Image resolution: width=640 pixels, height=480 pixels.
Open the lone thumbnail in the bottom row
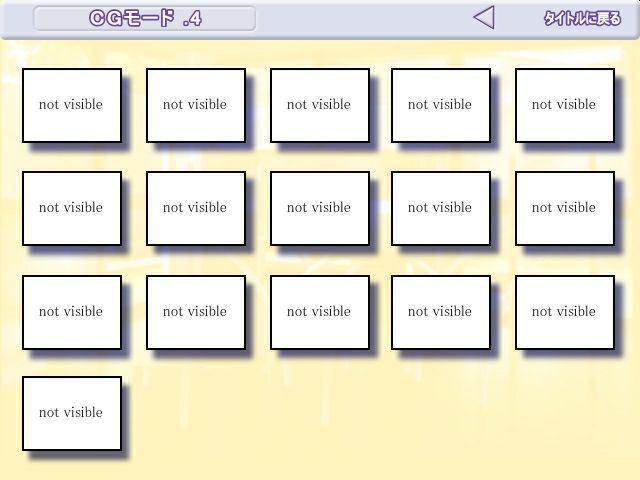click(x=71, y=413)
